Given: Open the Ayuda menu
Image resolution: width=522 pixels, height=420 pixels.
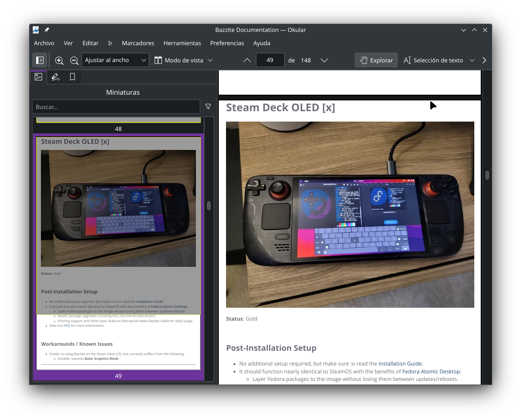Looking at the screenshot, I should pyautogui.click(x=262, y=43).
